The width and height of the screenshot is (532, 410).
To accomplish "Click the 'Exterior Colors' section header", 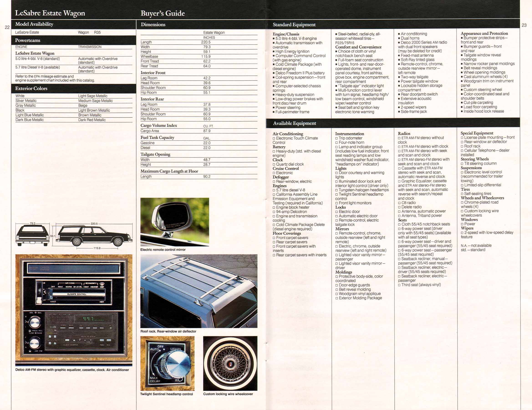I will point(31,88).
